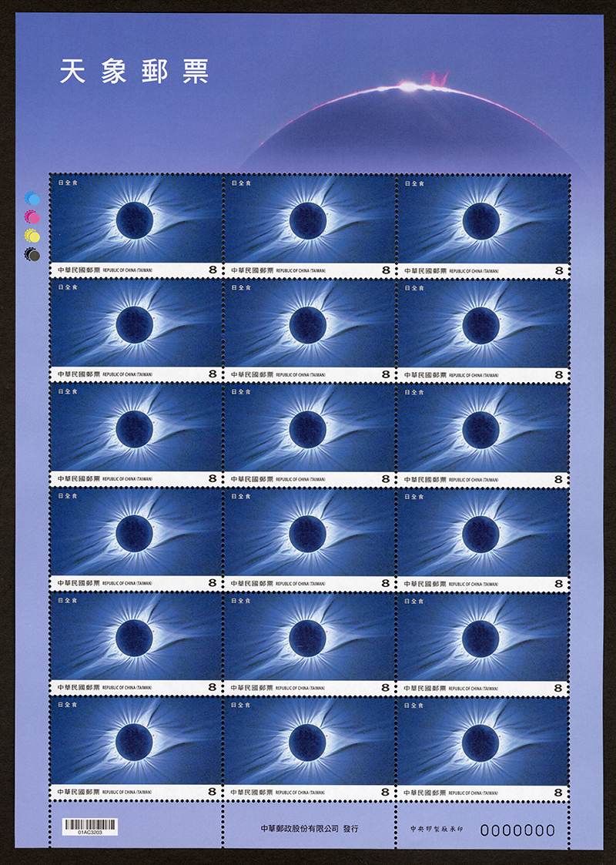Select the yellow color registration dot

32,236
